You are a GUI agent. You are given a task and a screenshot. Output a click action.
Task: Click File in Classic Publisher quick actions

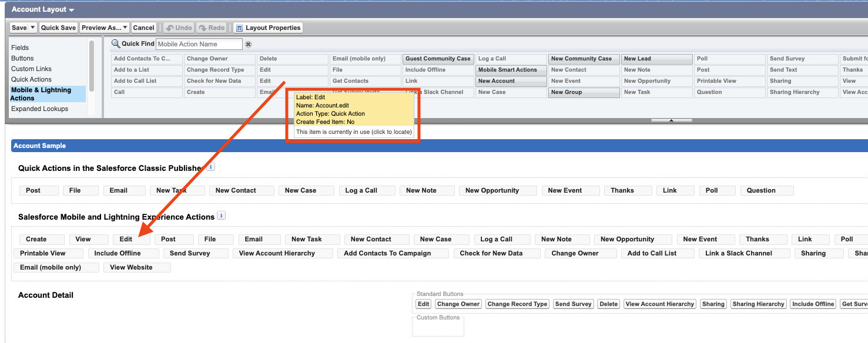click(x=80, y=190)
